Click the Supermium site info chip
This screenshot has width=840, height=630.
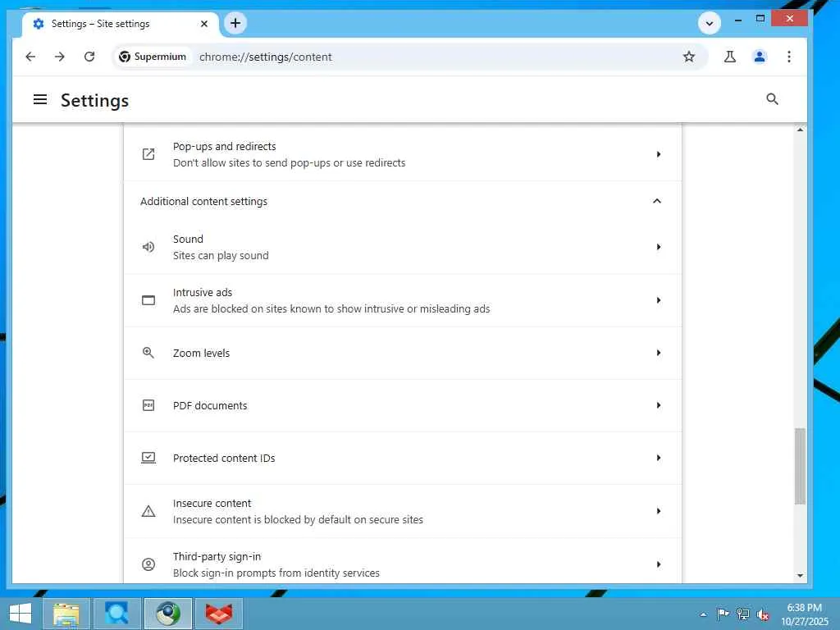coord(153,57)
